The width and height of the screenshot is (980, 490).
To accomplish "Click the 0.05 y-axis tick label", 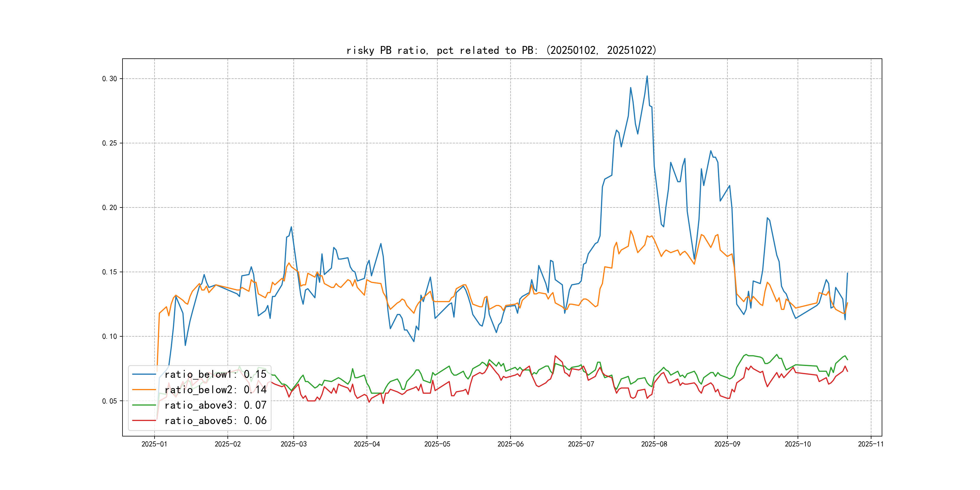I will coord(109,401).
